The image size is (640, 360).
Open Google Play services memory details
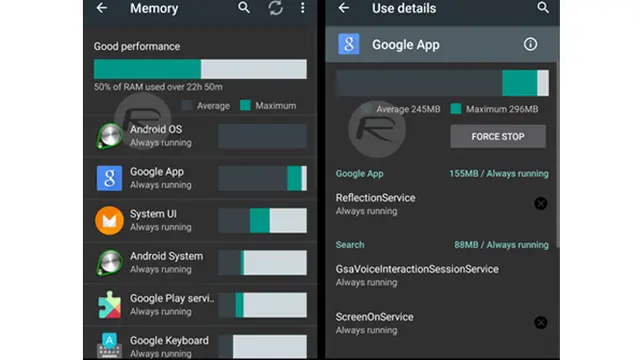pos(200,305)
